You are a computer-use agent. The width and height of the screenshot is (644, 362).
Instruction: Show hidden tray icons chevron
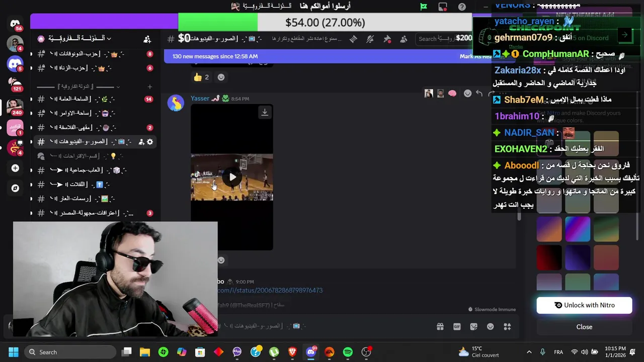(529, 352)
